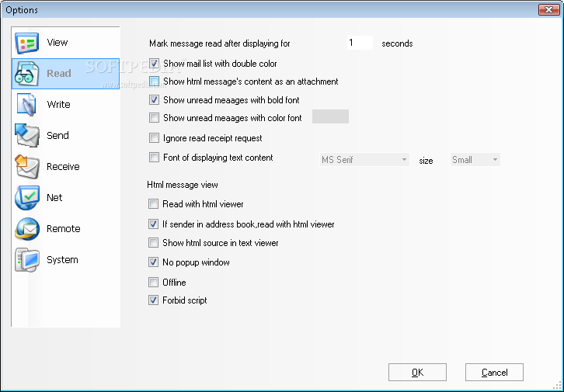Tick Ignore read receipt request
The height and width of the screenshot is (392, 564).
tap(154, 138)
